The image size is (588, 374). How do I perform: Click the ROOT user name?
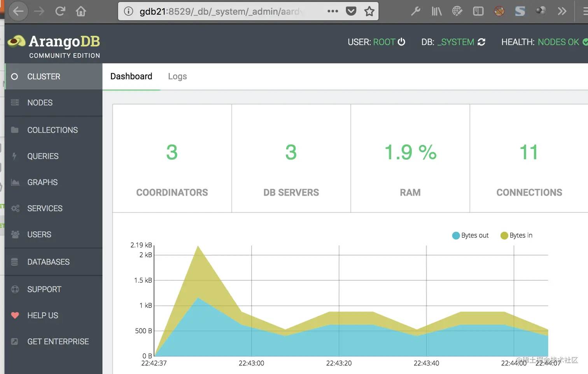pyautogui.click(x=384, y=42)
